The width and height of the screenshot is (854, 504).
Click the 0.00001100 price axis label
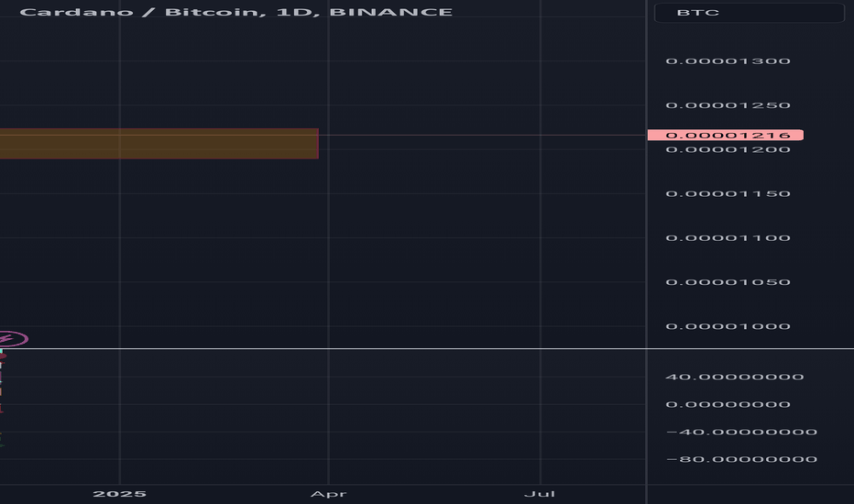[728, 237]
